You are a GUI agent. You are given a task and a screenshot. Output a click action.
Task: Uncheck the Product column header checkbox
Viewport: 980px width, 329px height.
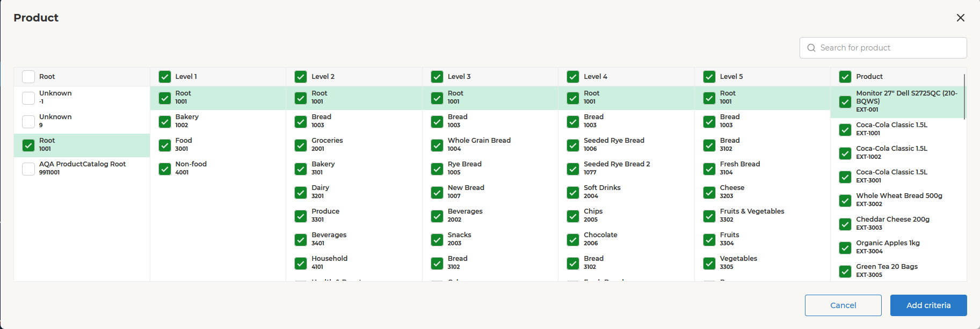[x=845, y=77]
